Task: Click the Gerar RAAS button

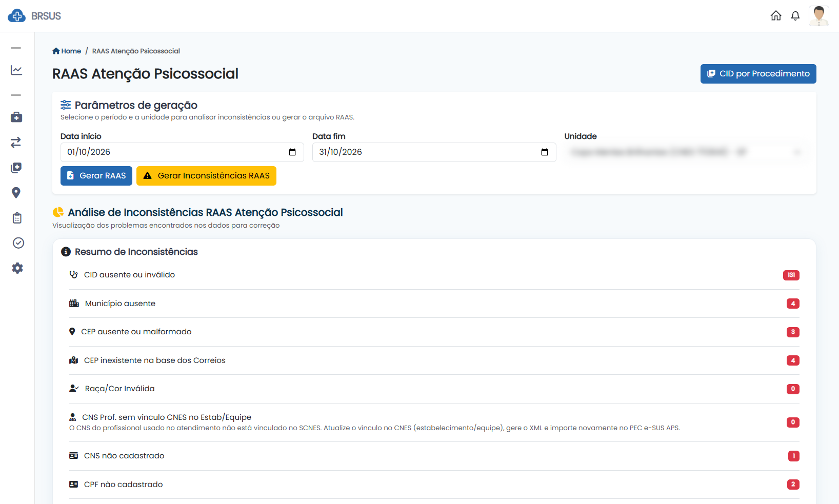Action: tap(96, 176)
